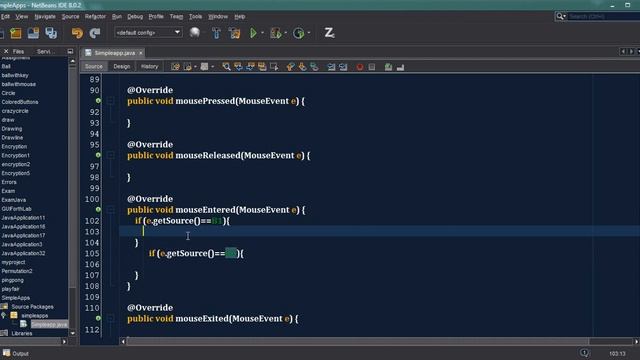Click override marker beside mousePressed

tap(98, 101)
